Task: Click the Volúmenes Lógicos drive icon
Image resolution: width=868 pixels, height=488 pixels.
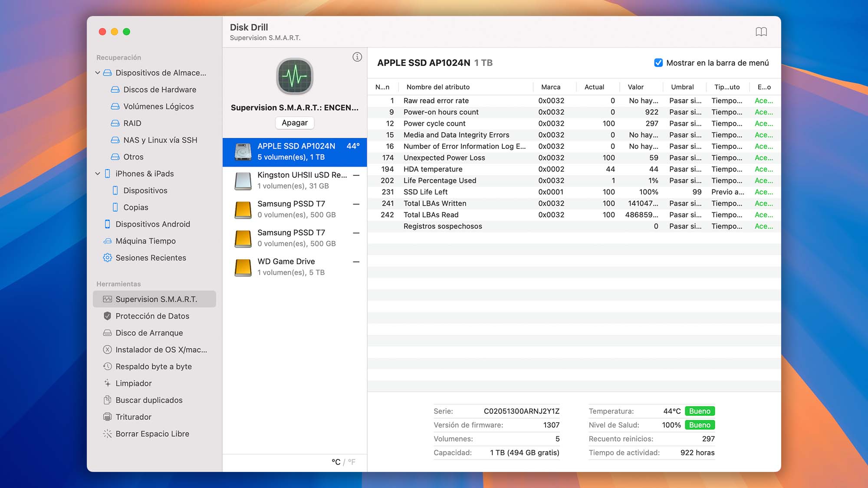Action: click(115, 106)
